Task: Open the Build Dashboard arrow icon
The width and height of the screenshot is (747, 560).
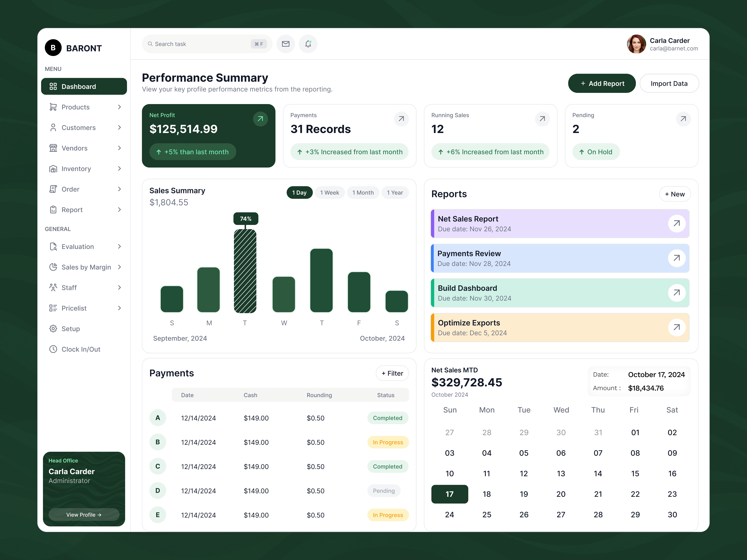Action: pos(677,293)
